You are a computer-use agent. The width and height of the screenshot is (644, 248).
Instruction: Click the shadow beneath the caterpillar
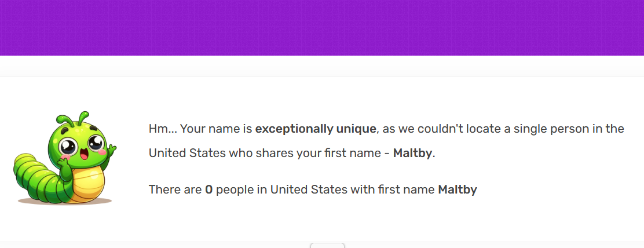64,201
